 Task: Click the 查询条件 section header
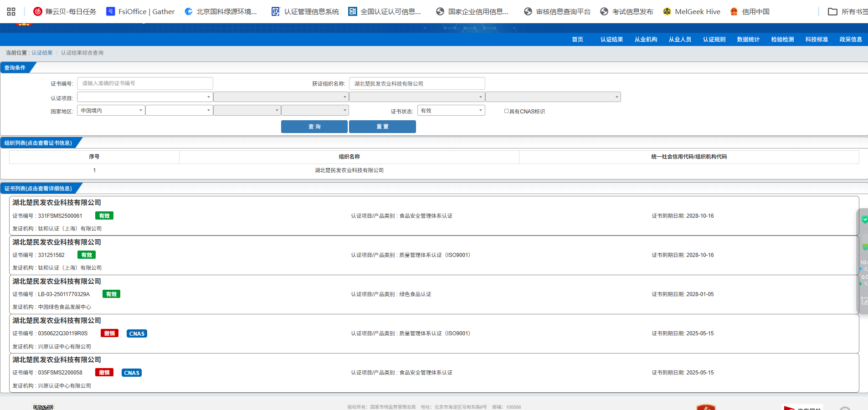pos(15,68)
